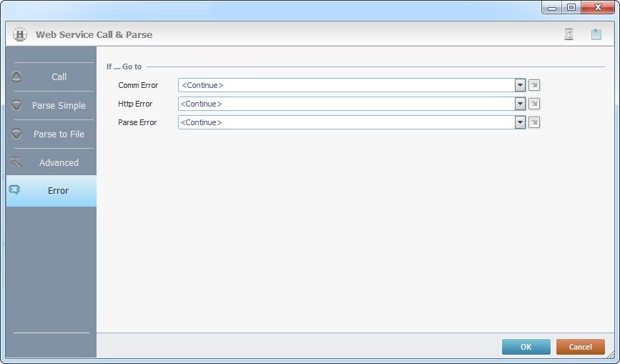This screenshot has height=364, width=620.
Task: Click jump-to button beside Http Error
Action: coord(534,104)
